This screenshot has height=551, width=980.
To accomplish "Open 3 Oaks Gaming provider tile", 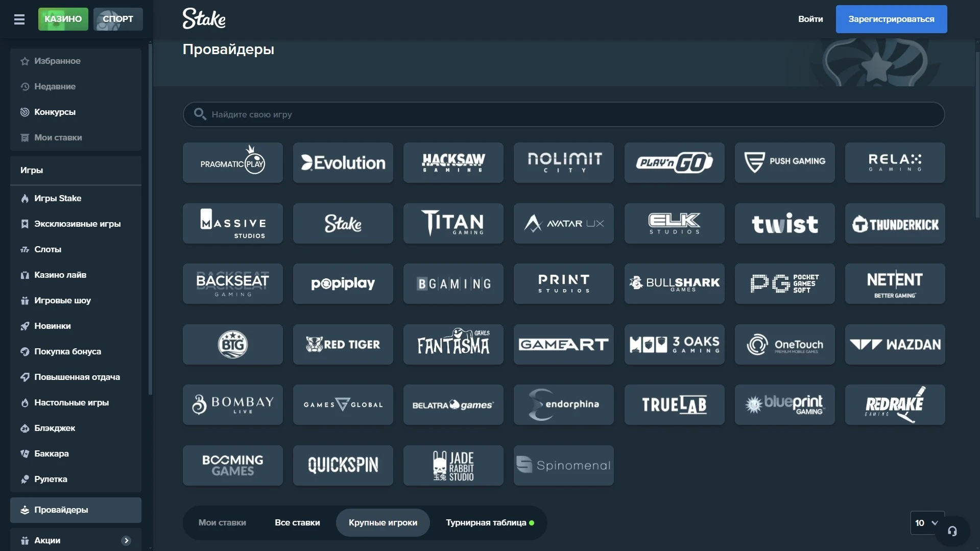I will [674, 344].
